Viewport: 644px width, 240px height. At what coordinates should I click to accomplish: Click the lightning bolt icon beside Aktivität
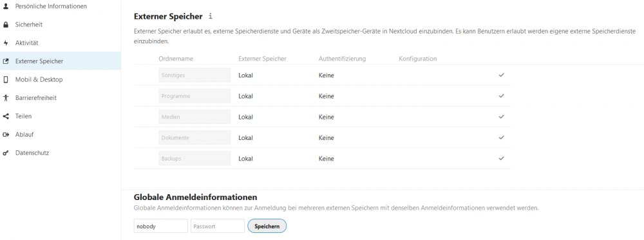6,43
